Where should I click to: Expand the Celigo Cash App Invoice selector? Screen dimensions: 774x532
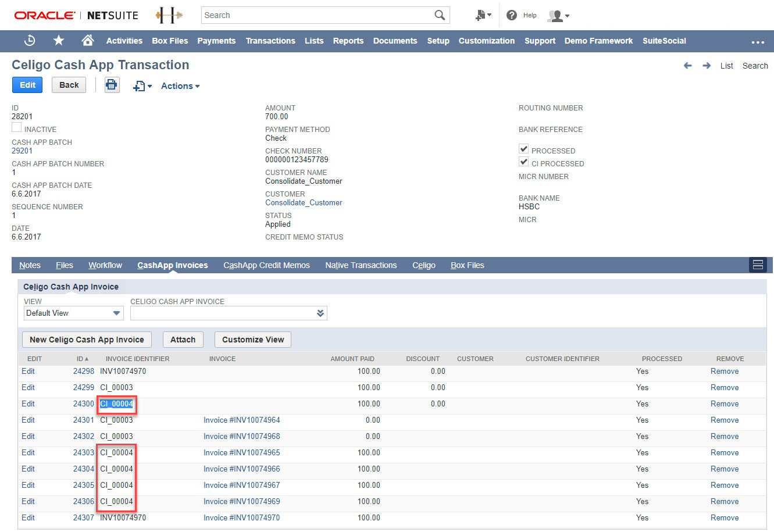[x=320, y=313]
